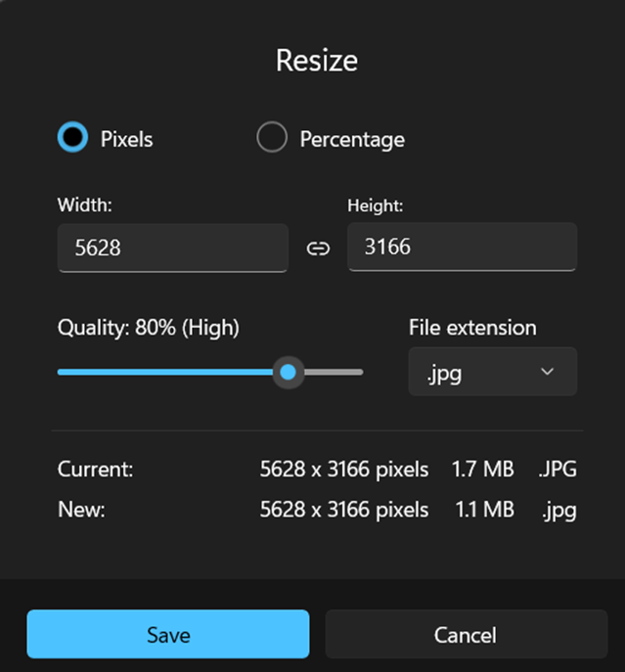This screenshot has height=672, width=625.
Task: Click the blue filled portion of quality slider
Action: [165, 372]
